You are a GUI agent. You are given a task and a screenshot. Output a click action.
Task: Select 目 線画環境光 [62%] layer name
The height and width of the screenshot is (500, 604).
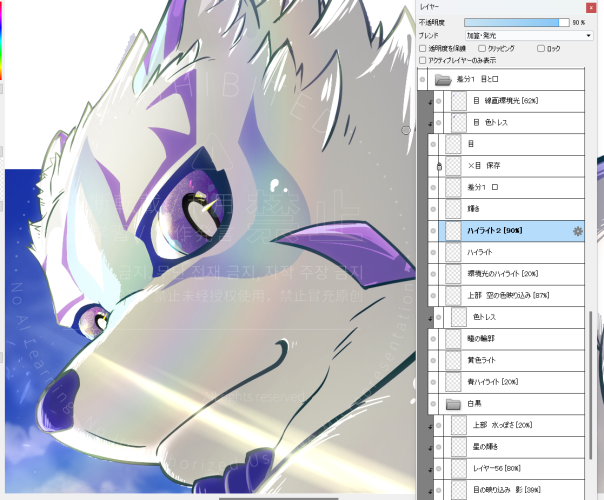[505, 101]
